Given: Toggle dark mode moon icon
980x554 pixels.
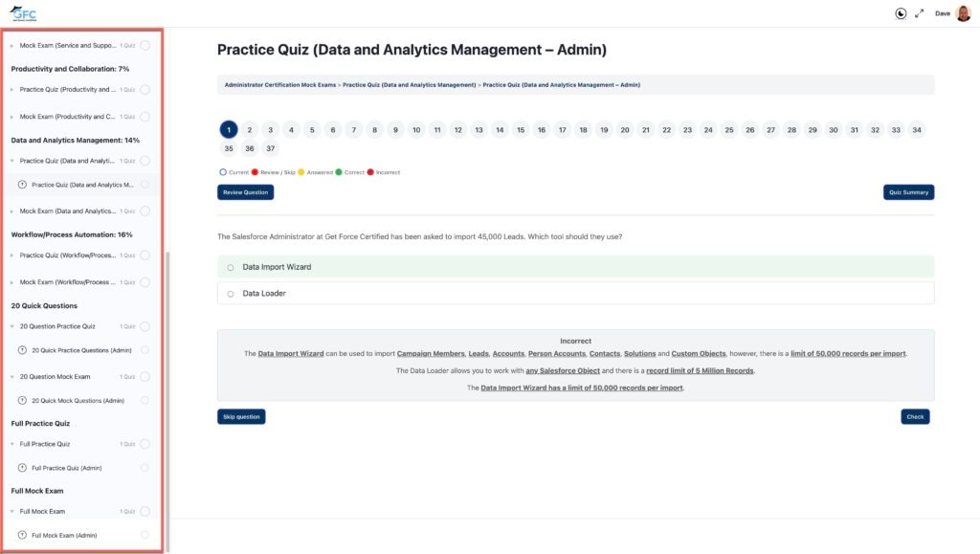Looking at the screenshot, I should tap(901, 13).
